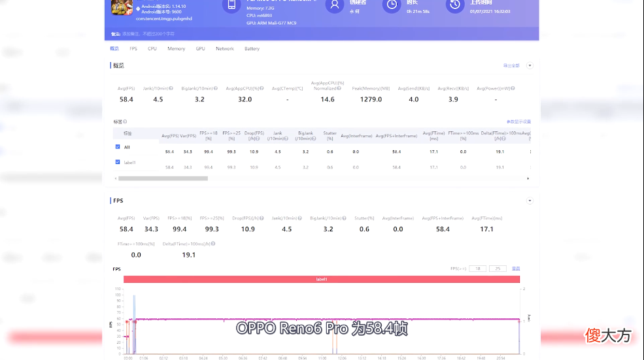This screenshot has height=360, width=644.
Task: Click the upload time history icon
Action: [x=455, y=5]
